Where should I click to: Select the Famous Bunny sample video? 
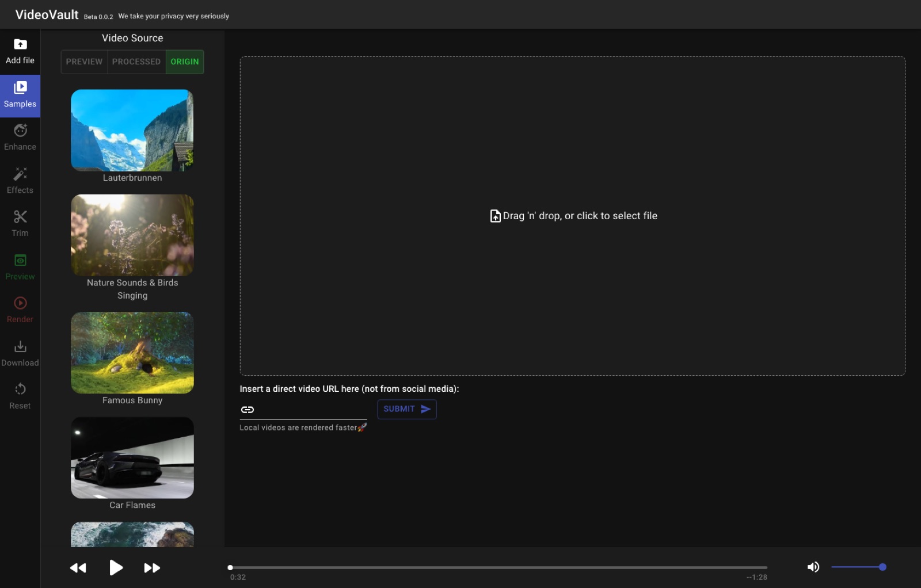pos(132,353)
